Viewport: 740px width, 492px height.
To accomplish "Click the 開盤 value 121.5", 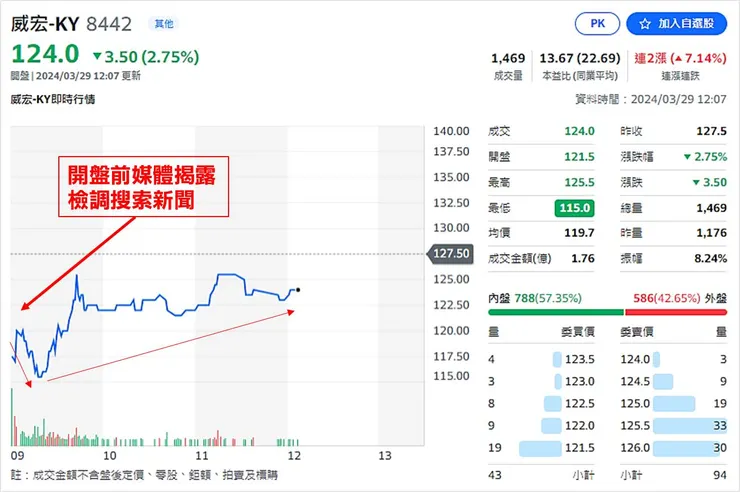I will [x=579, y=157].
